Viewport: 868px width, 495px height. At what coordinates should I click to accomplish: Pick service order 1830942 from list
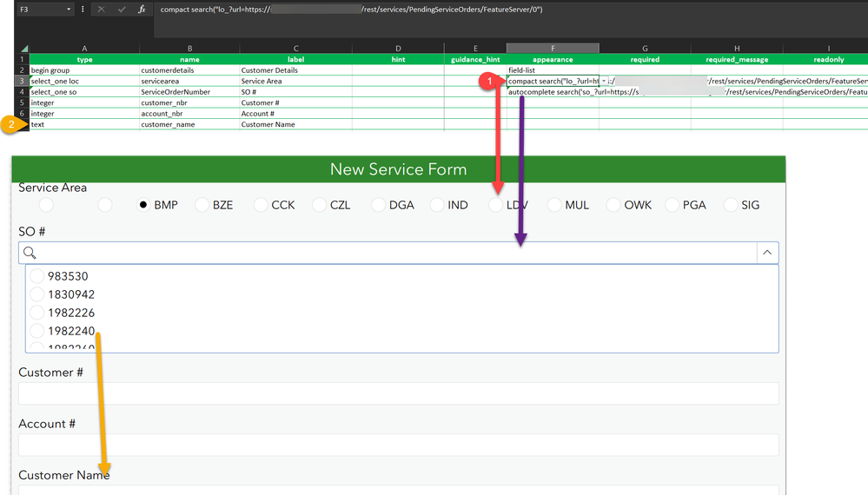(x=37, y=294)
